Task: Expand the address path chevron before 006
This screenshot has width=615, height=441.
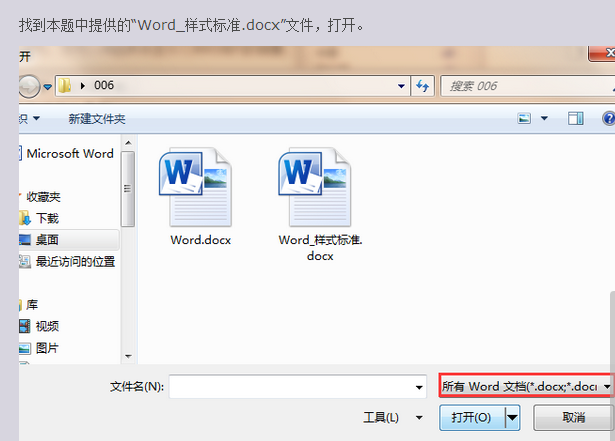Action: pyautogui.click(x=82, y=86)
